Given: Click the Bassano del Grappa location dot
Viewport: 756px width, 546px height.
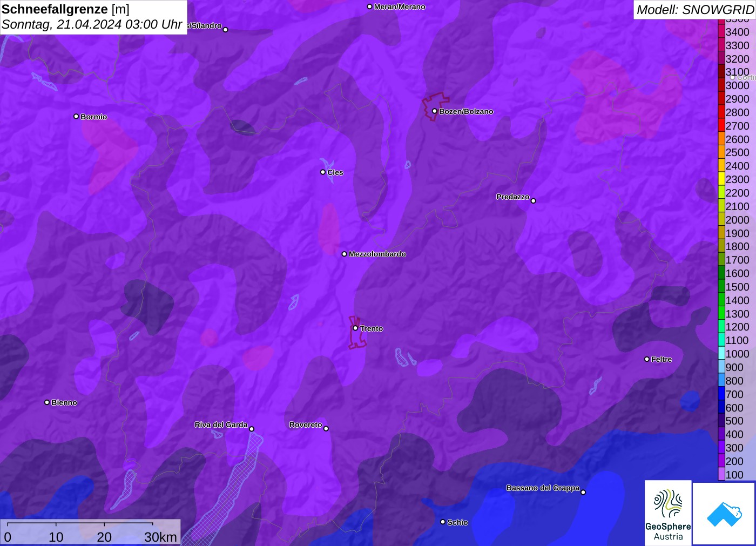Looking at the screenshot, I should [583, 492].
